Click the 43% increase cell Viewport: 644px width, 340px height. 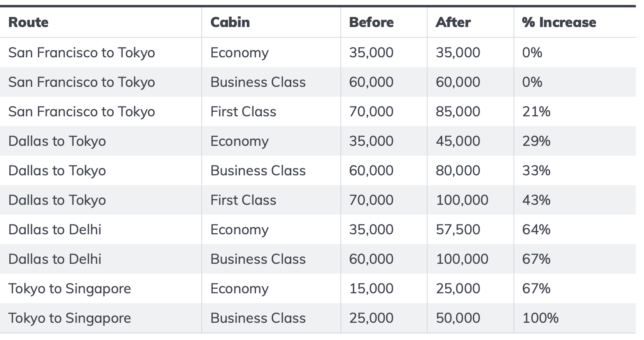[536, 200]
